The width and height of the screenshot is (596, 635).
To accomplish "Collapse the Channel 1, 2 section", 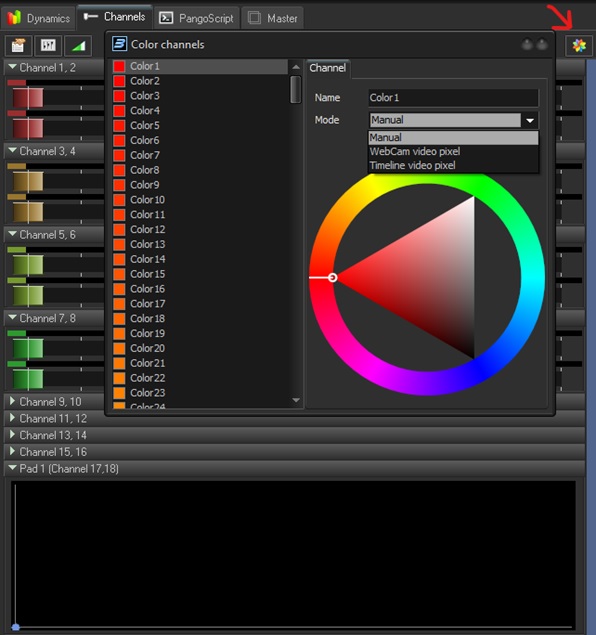I will coord(13,67).
